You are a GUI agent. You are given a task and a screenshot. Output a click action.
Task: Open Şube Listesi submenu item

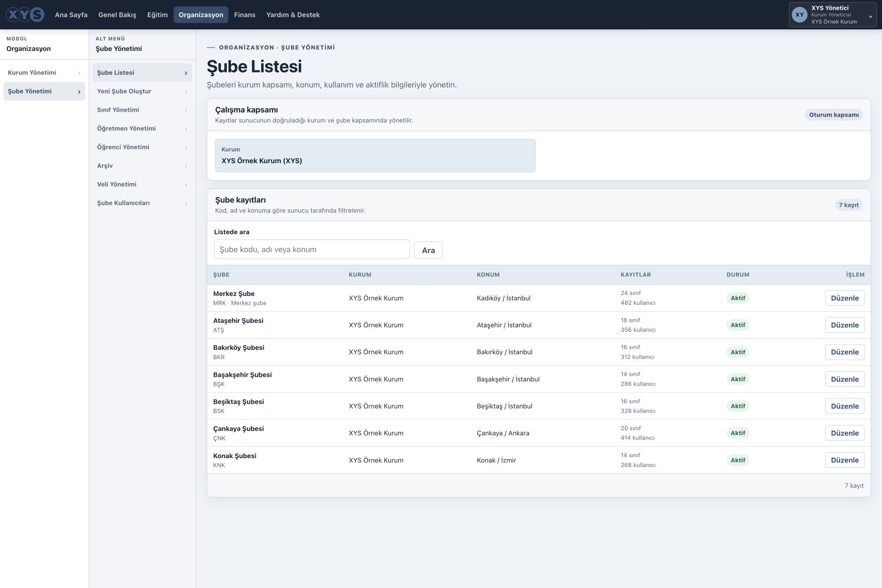pyautogui.click(x=142, y=73)
